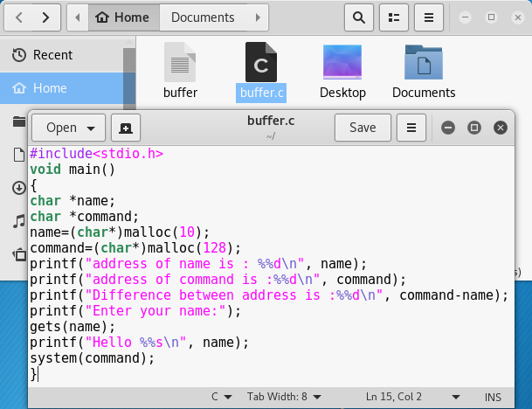532x409 pixels.
Task: Open Files window hamburger menu
Action: tap(429, 17)
